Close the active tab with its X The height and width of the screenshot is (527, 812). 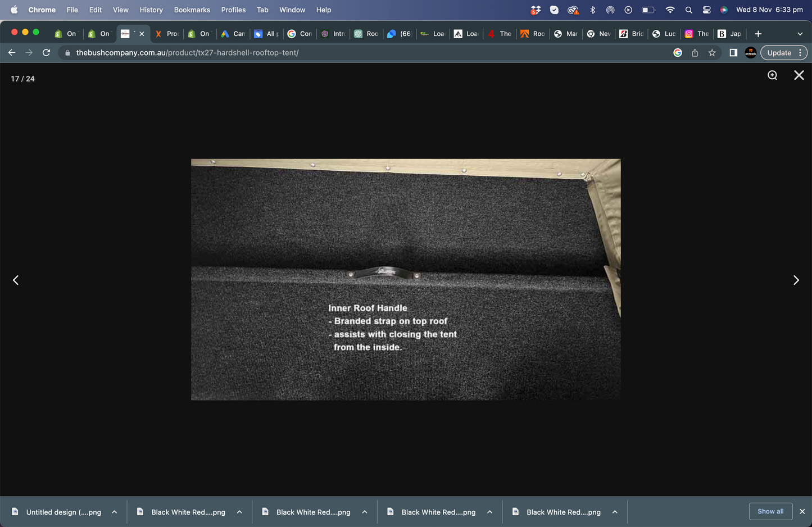pos(142,34)
